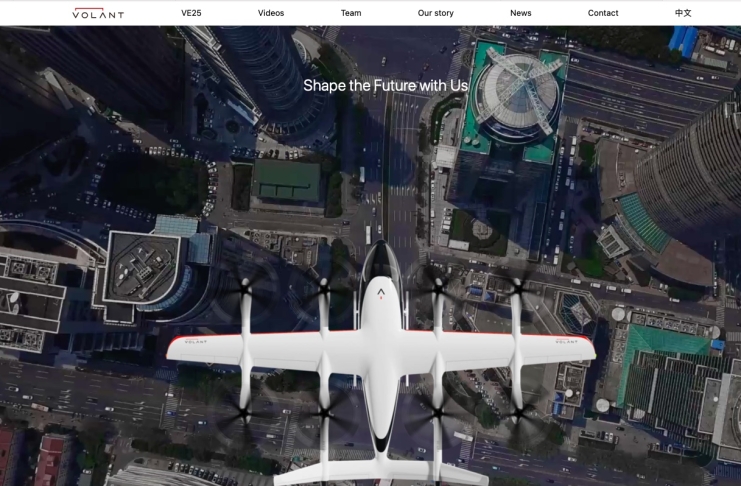Open the Team page

351,13
